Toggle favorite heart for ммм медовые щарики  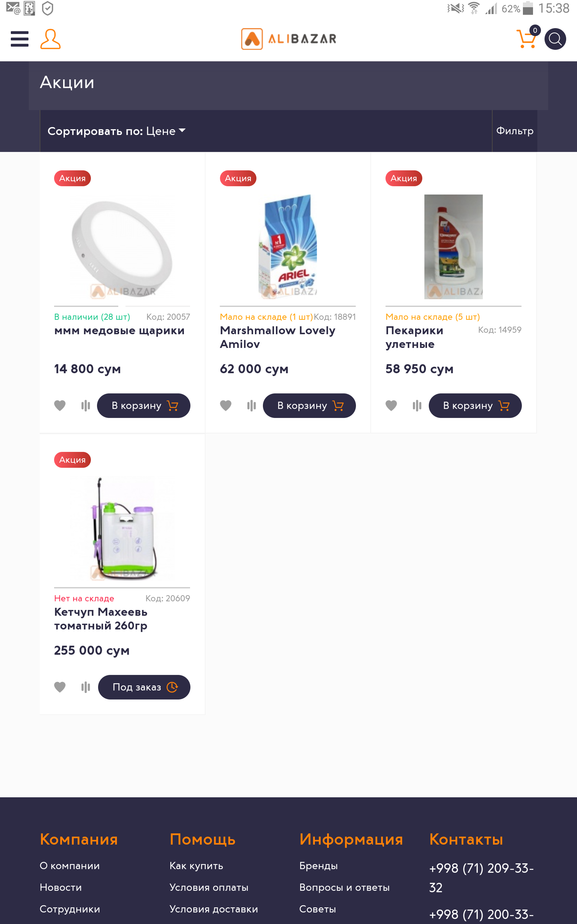click(x=60, y=405)
